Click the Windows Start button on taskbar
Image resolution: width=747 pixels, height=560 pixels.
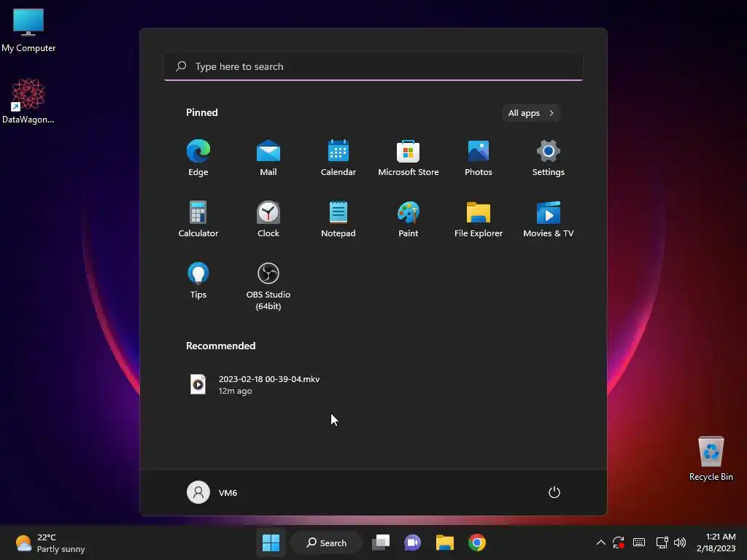tap(271, 542)
